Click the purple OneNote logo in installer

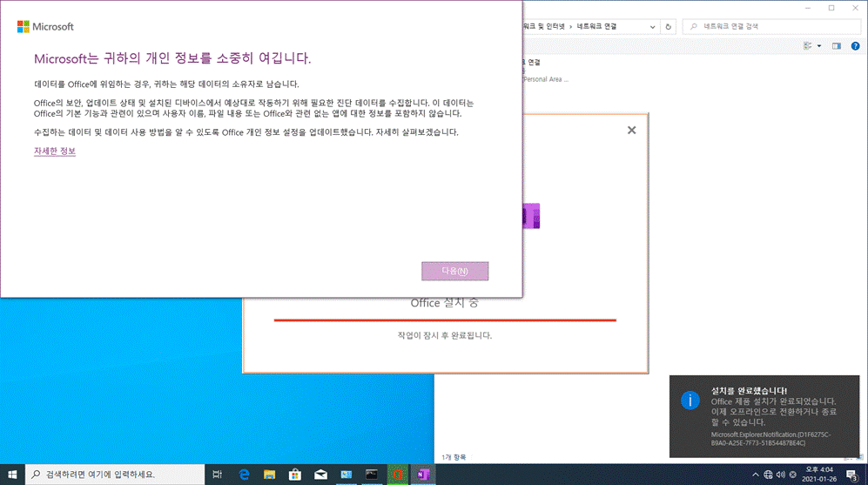[531, 216]
